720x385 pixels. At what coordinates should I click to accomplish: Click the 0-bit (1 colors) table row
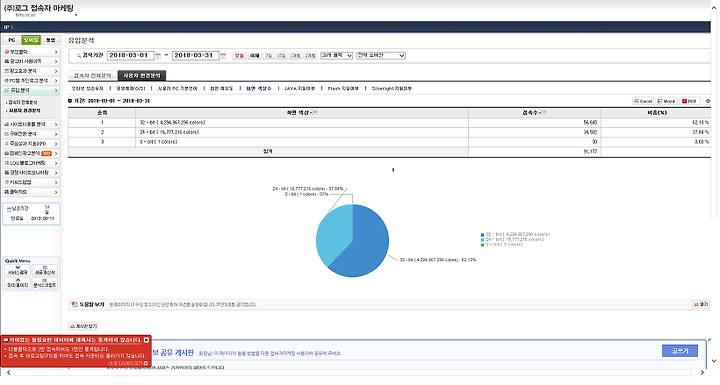click(389, 142)
